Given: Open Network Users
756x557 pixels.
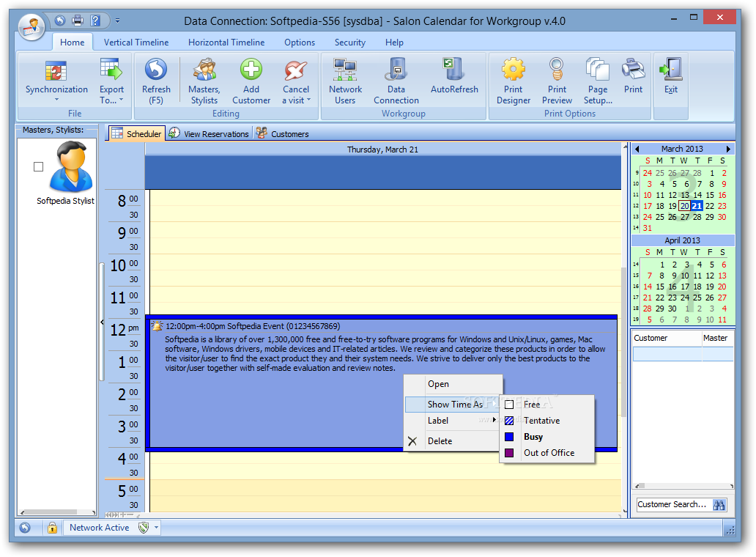Looking at the screenshot, I should (x=345, y=81).
